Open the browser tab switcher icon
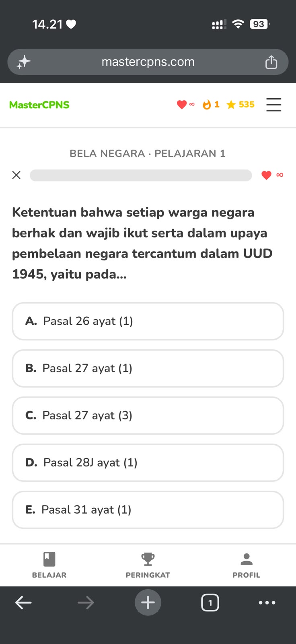296x644 pixels. pyautogui.click(x=210, y=603)
